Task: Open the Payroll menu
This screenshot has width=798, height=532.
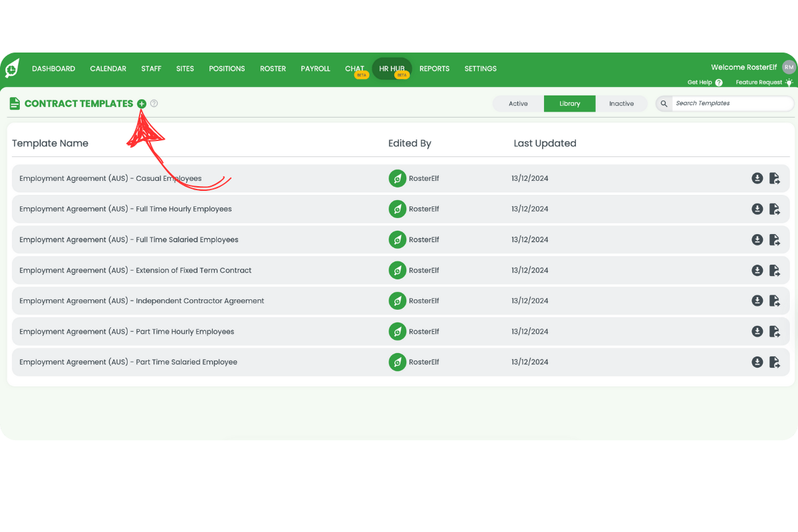Action: [315, 68]
